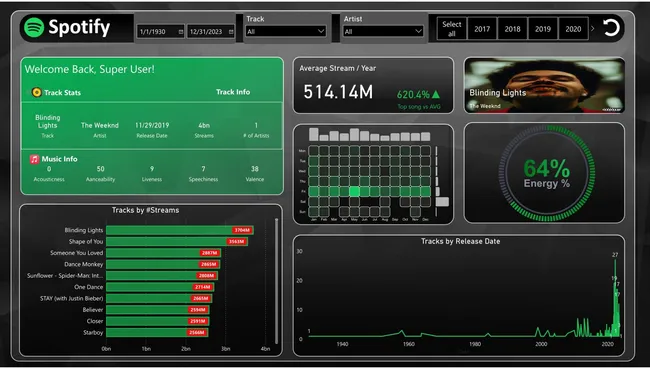Click the Spotify logo icon
The height and width of the screenshot is (369, 650).
(x=34, y=27)
